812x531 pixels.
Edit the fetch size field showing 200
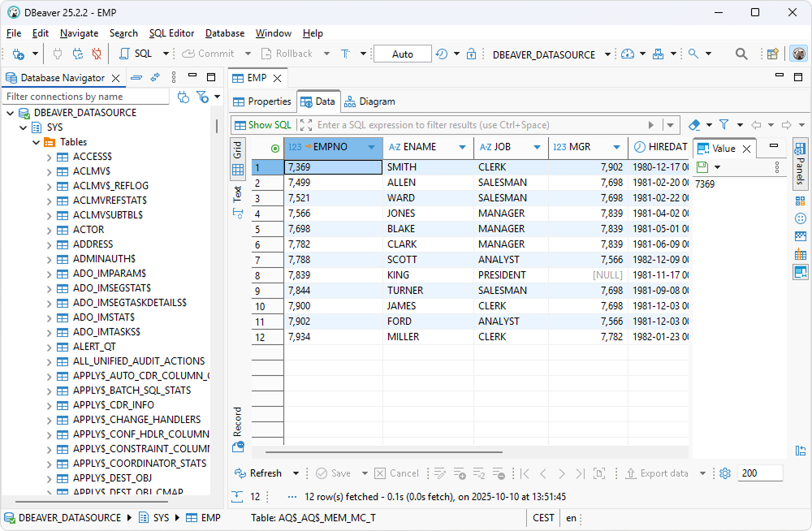760,473
